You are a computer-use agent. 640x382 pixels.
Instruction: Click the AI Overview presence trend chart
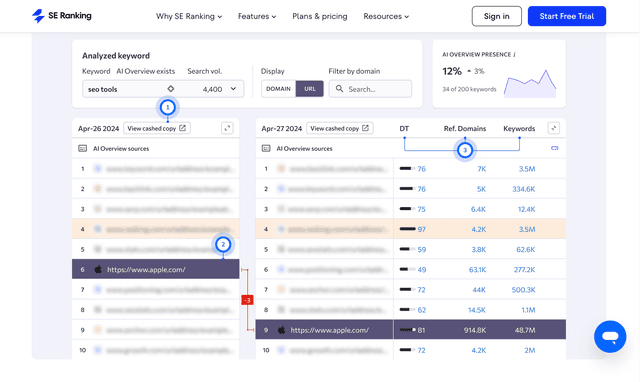click(x=530, y=84)
